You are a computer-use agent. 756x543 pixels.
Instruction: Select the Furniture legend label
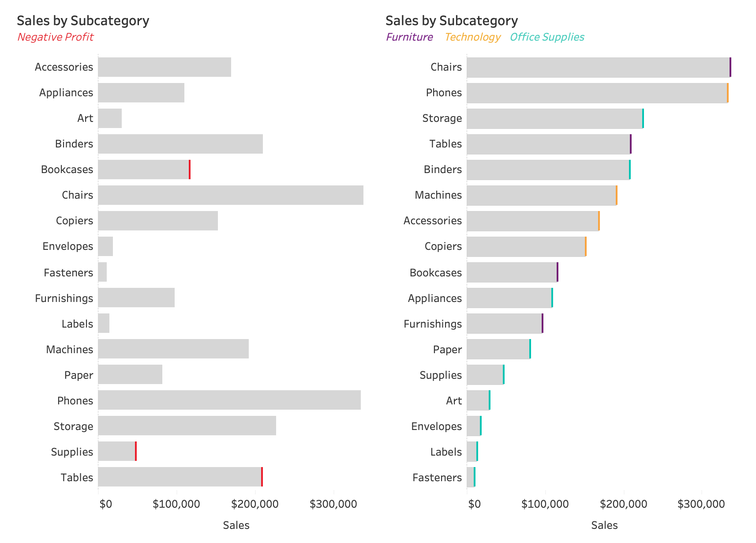tap(409, 37)
